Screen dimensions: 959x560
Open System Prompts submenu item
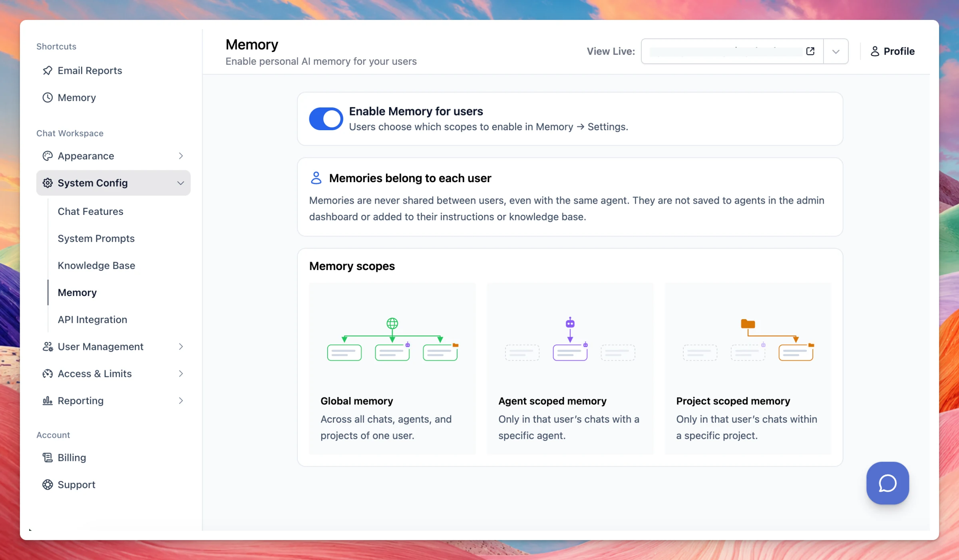point(96,238)
